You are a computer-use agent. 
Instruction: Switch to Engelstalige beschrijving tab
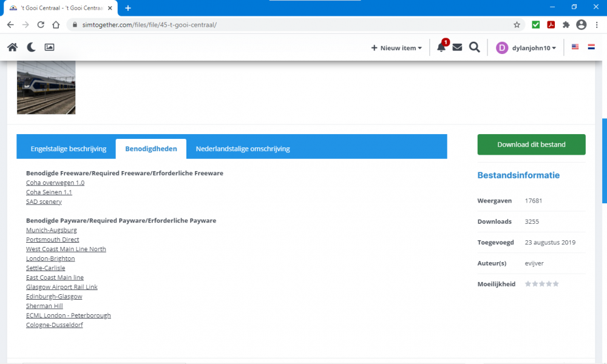tap(69, 149)
